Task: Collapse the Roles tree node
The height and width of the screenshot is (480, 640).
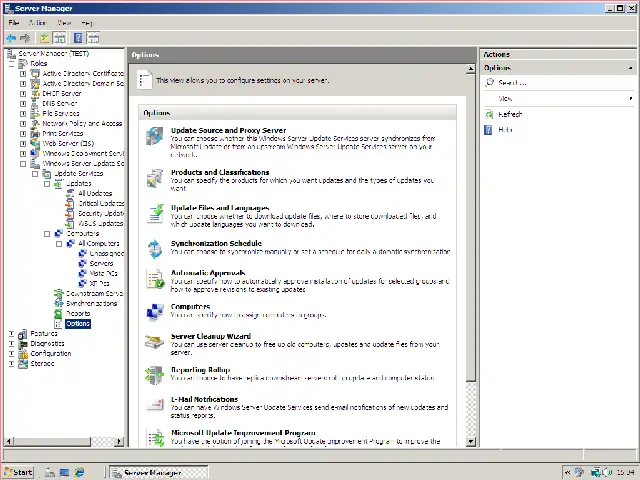Action: tap(11, 64)
